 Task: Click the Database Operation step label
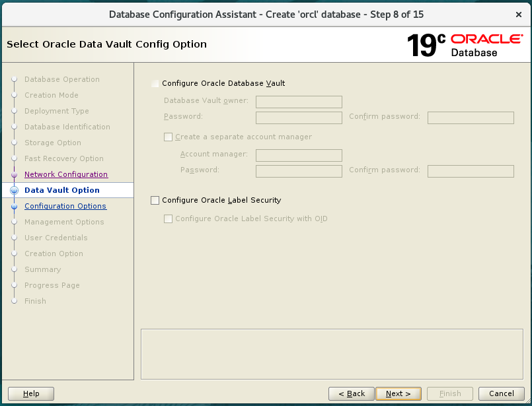[x=62, y=79]
